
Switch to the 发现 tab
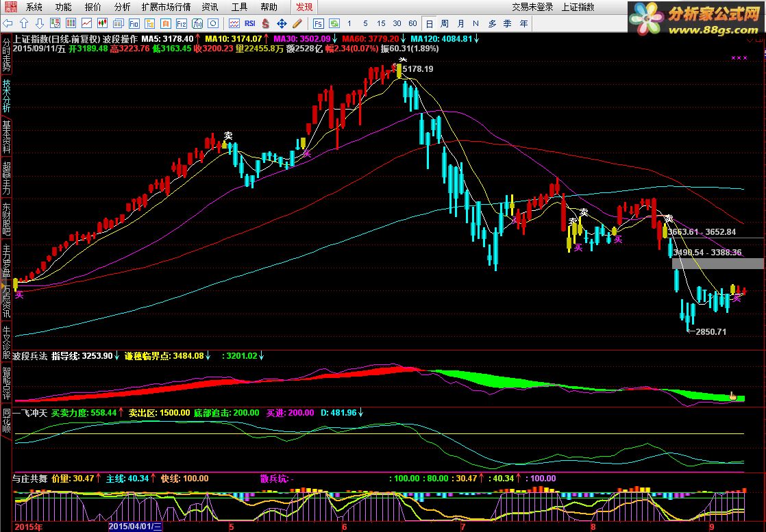304,7
